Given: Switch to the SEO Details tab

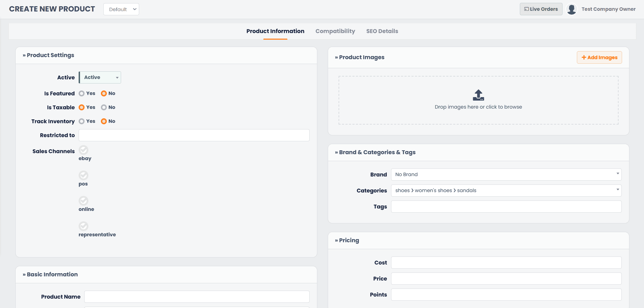Looking at the screenshot, I should coord(382,31).
